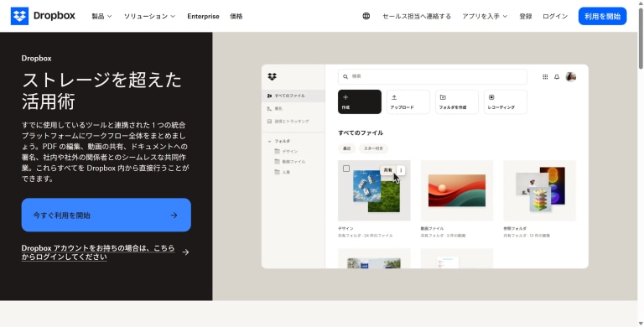644x327 pixels.
Task: Click the 検索 search field in preview
Action: (432, 76)
